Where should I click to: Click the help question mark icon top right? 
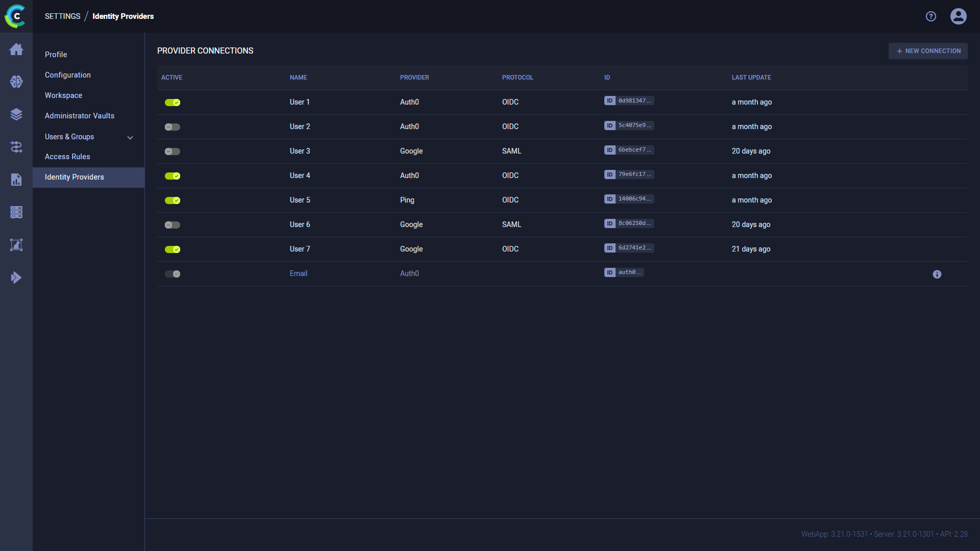(x=932, y=16)
